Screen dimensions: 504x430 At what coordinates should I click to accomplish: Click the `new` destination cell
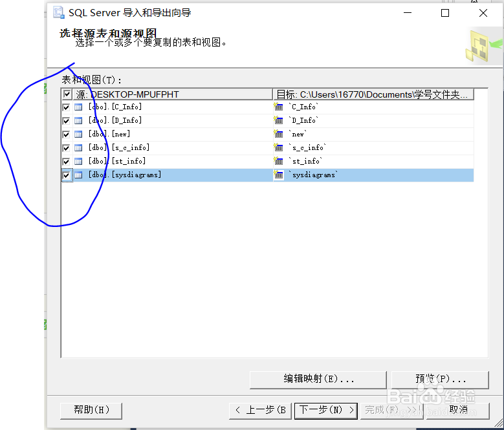[373, 134]
